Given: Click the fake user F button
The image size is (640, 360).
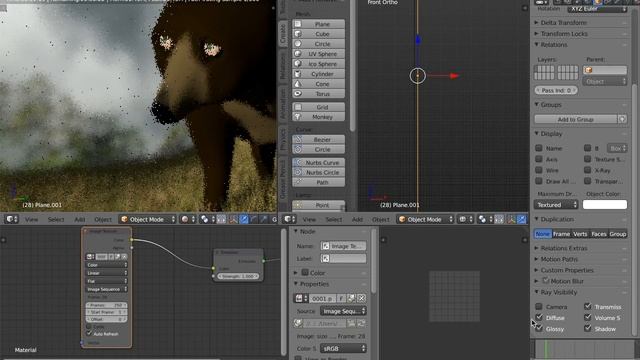Looking at the screenshot, I should [x=341, y=298].
